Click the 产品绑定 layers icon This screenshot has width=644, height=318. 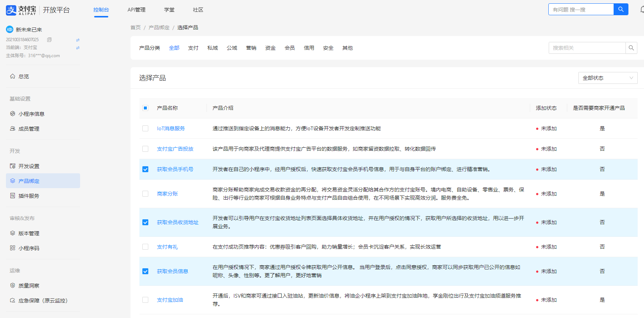pos(13,181)
